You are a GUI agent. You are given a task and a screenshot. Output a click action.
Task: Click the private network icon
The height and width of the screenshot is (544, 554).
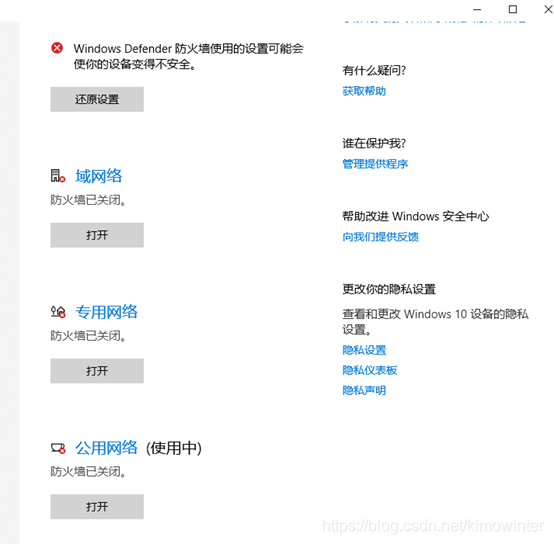58,312
